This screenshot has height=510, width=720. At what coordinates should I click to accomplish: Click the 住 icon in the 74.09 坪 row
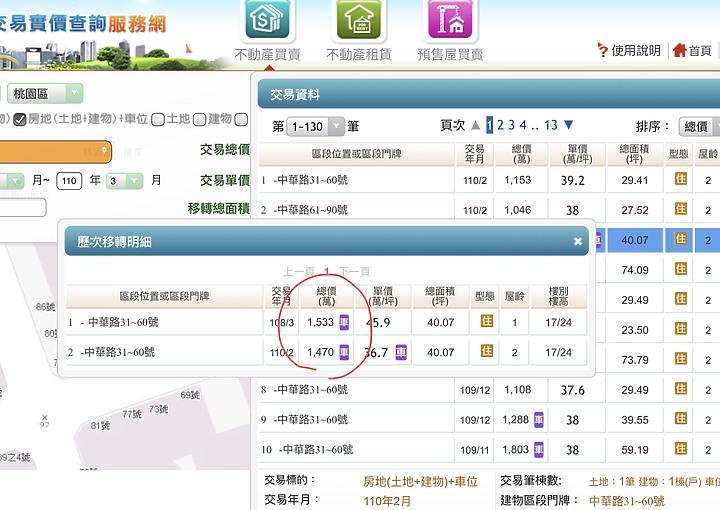(681, 269)
